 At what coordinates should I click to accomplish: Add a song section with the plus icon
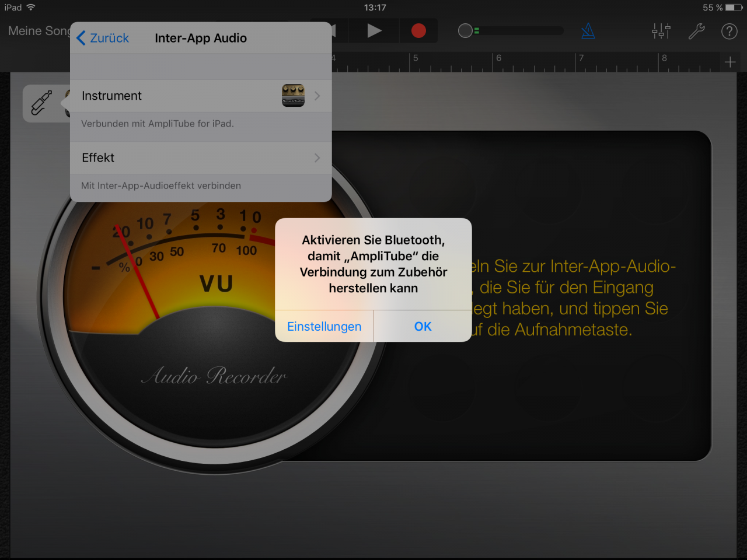tap(730, 62)
